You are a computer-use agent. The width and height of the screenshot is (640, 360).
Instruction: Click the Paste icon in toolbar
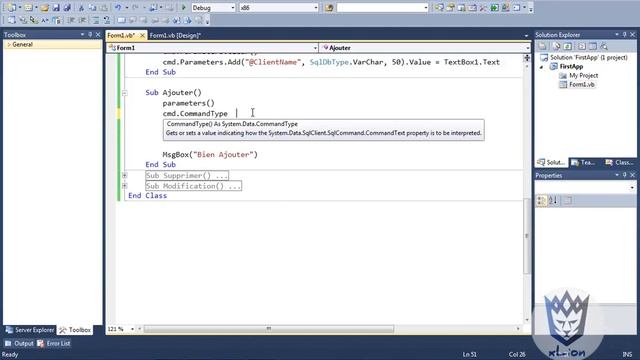tap(104, 7)
